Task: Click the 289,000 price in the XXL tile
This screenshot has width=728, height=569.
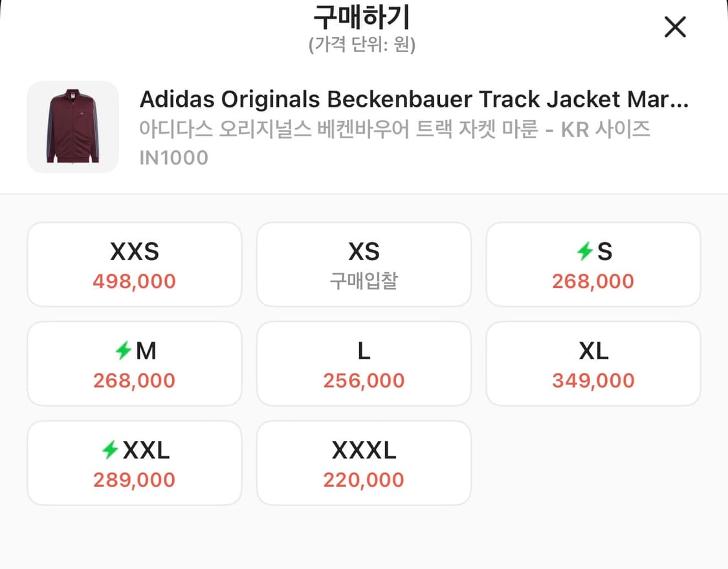Action: coord(134,480)
